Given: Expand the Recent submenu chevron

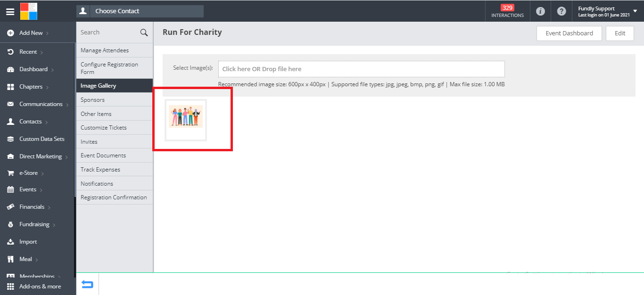Looking at the screenshot, I should [x=41, y=52].
